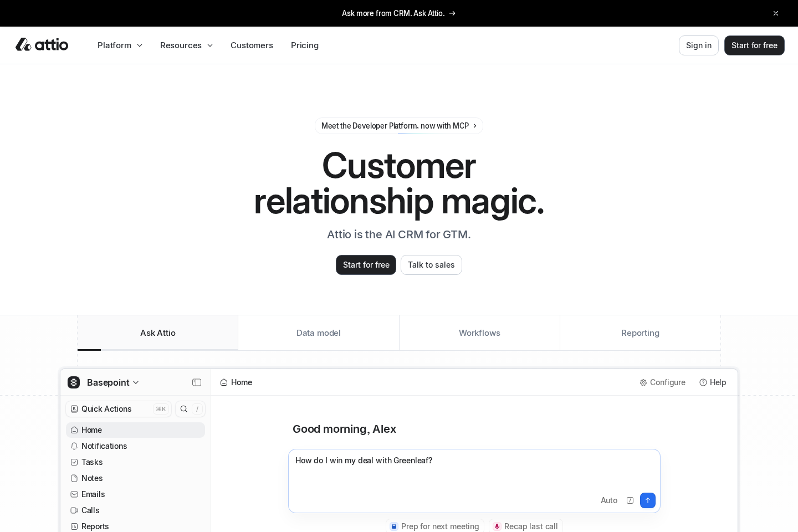Click hero Start for free button
This screenshot has height=532, width=798.
tap(366, 265)
